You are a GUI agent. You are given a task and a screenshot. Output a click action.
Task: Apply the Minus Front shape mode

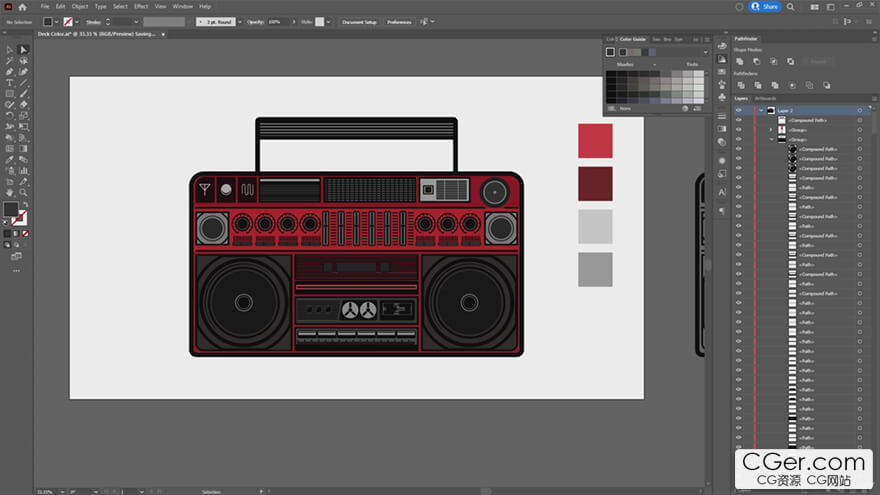[x=756, y=61]
